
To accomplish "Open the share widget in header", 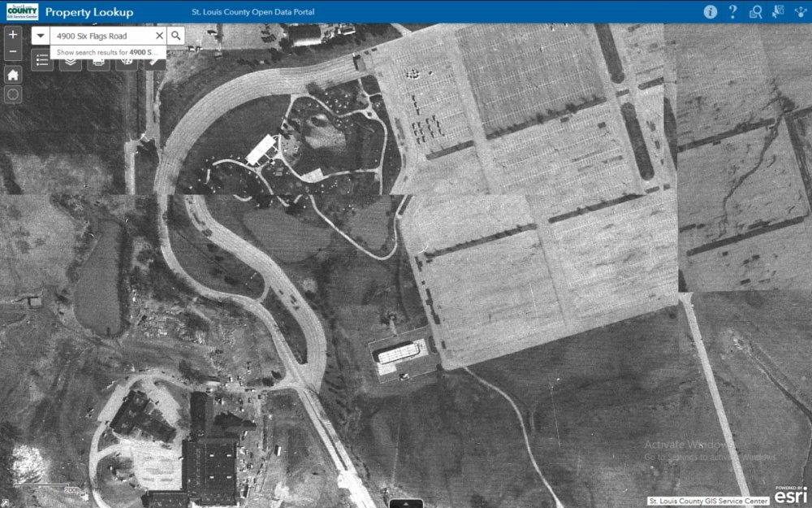I will point(800,11).
